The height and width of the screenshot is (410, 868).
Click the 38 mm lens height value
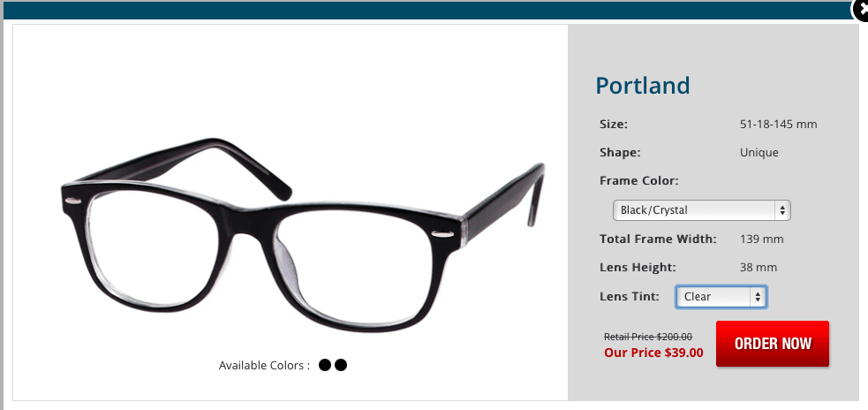[759, 268]
